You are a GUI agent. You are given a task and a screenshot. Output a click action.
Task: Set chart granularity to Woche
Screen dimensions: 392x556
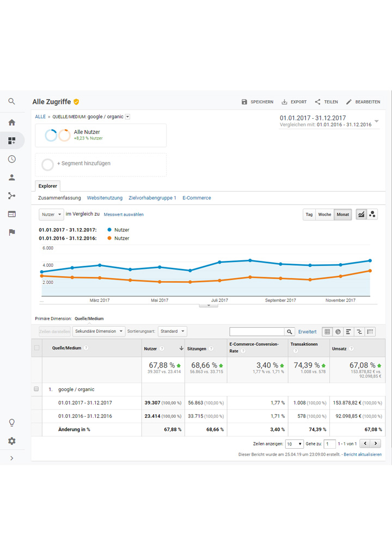(x=324, y=214)
